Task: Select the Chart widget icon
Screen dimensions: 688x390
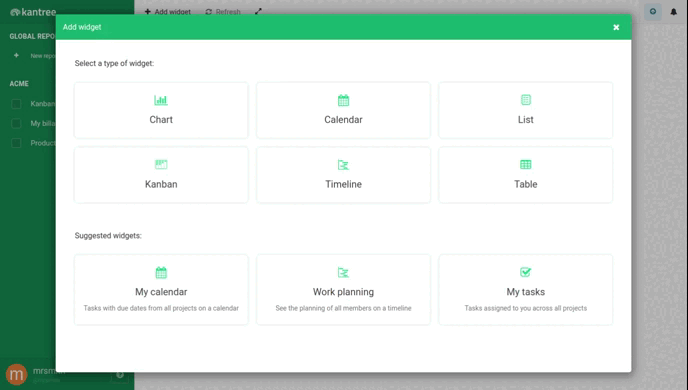Action: tap(161, 100)
